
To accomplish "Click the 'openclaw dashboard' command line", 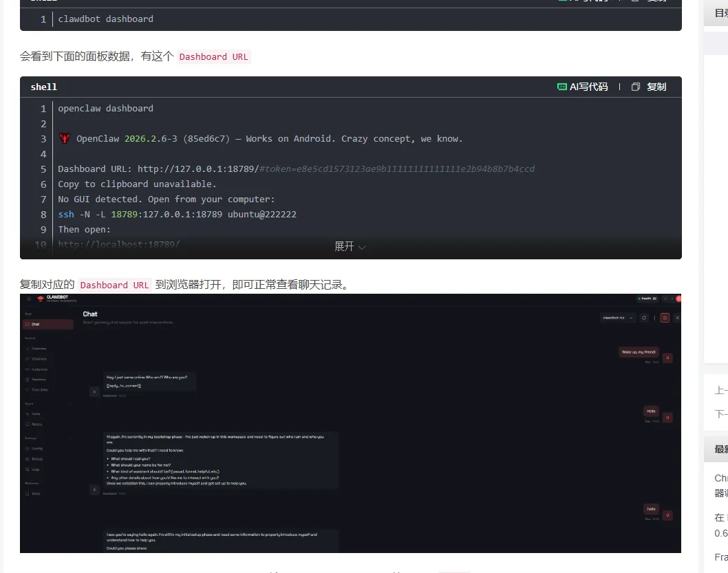I will (x=105, y=109).
